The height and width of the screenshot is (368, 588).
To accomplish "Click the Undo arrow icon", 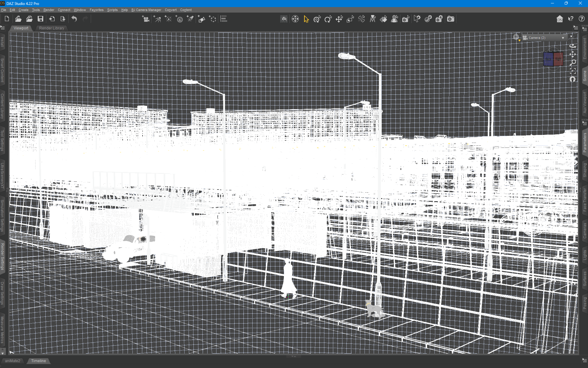I will tap(74, 19).
